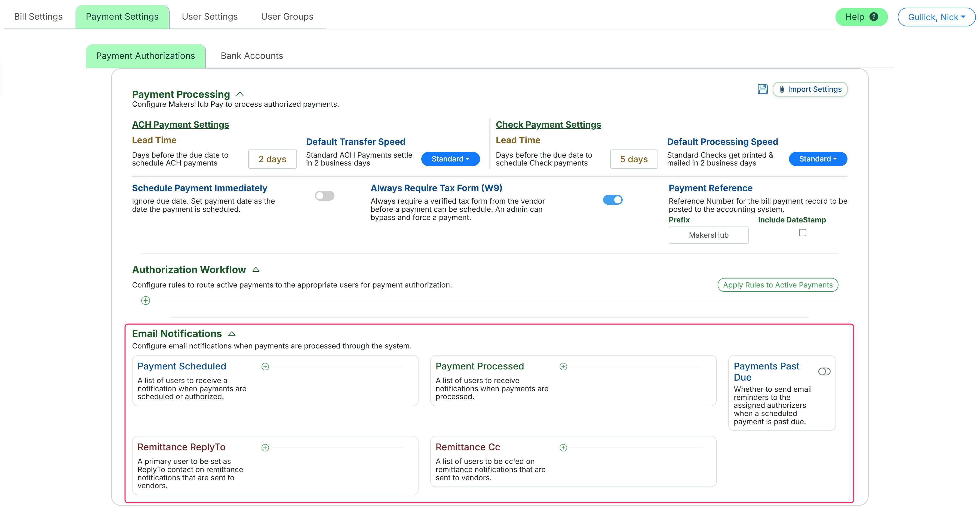
Task: Click the ACH Payment Settings link
Action: (180, 124)
